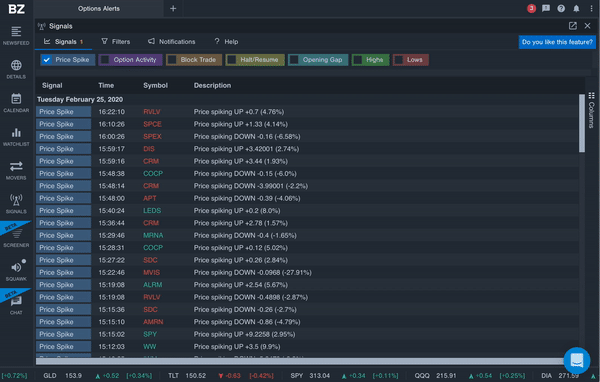The image size is (600, 382).
Task: Switch to the Signals tab
Action: tap(64, 42)
